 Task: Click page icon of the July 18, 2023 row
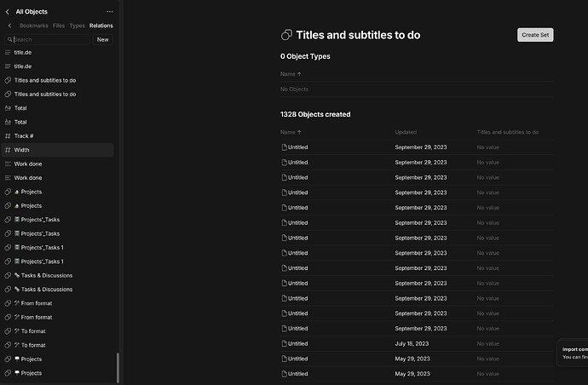pyautogui.click(x=285, y=344)
